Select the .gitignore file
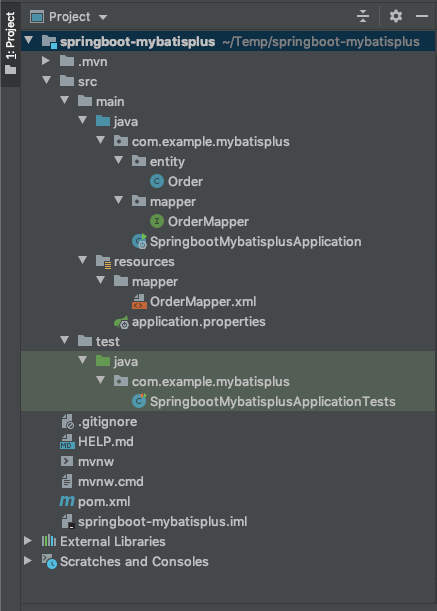The image size is (437, 611). pos(107,422)
